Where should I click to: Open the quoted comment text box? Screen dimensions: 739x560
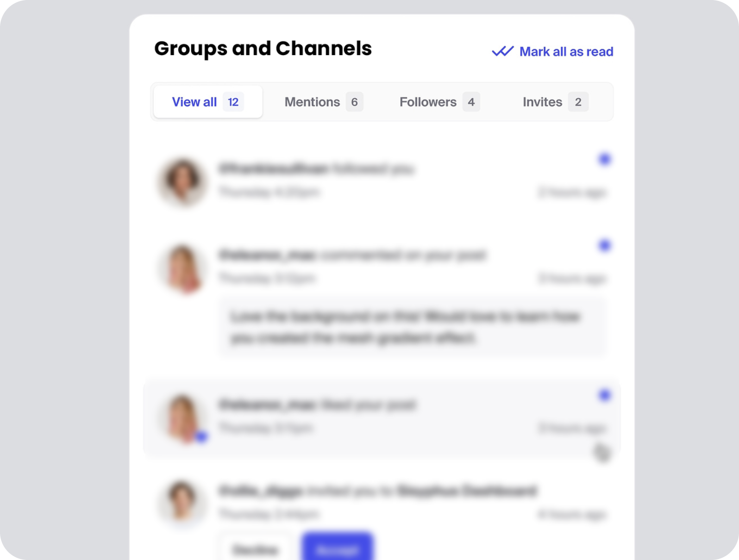tap(411, 327)
